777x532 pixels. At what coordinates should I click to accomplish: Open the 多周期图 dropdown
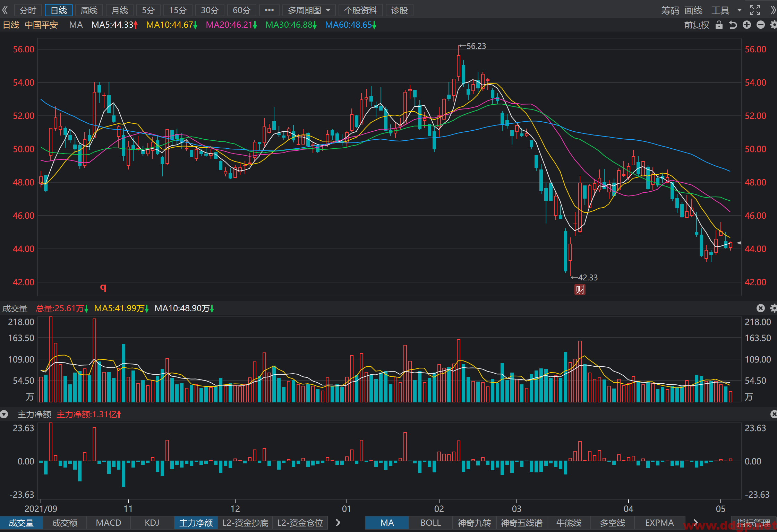(x=309, y=10)
